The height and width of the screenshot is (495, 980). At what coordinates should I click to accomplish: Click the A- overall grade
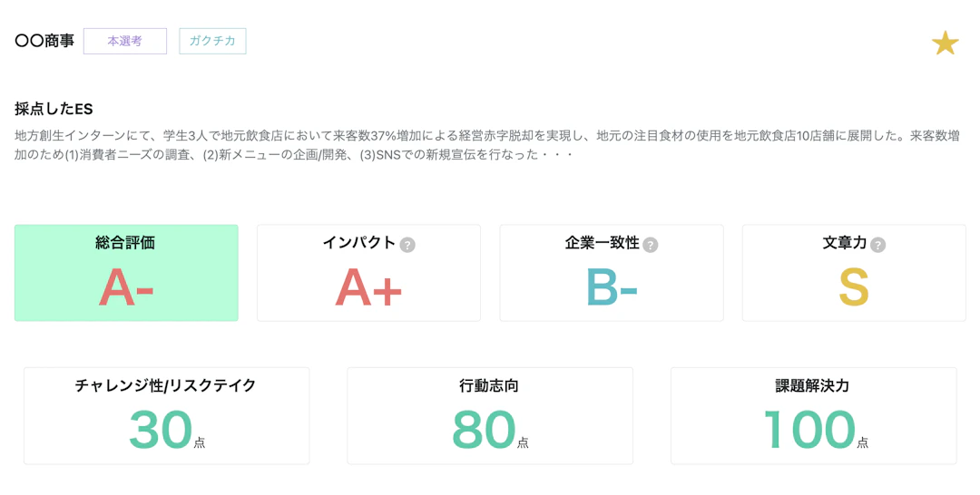click(126, 288)
